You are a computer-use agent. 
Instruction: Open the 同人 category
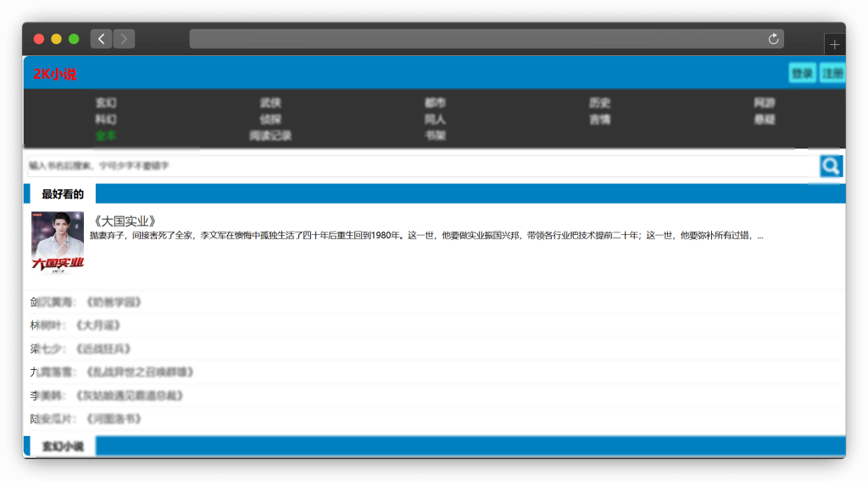pyautogui.click(x=435, y=119)
